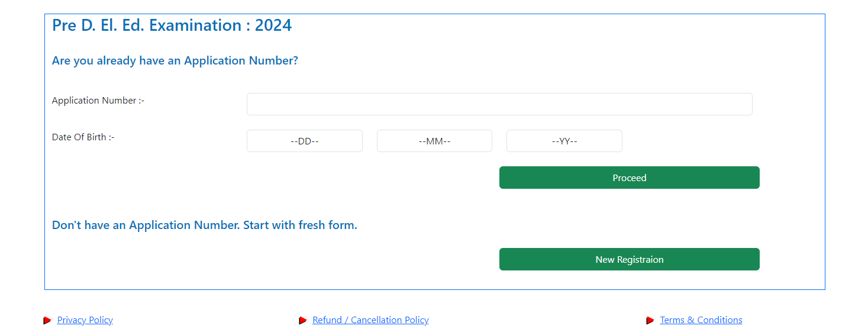Click the Proceed button
Viewport: 868px width, 332px height.
[630, 178]
